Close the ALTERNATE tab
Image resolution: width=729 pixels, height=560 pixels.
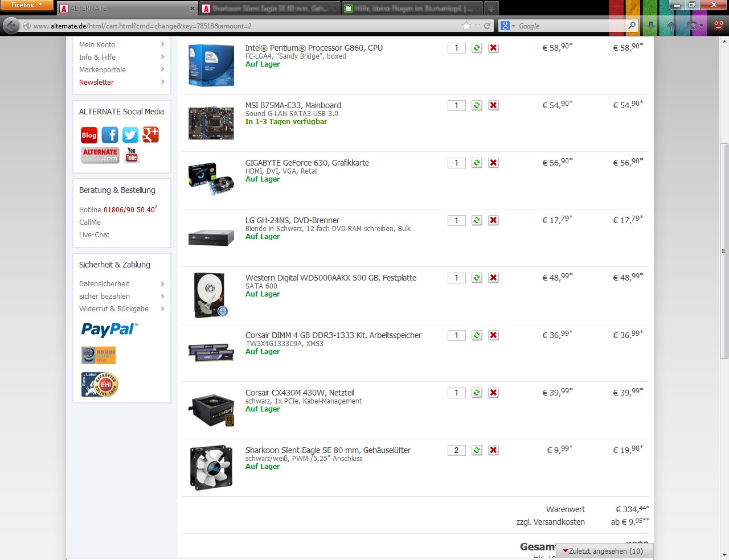pos(193,9)
